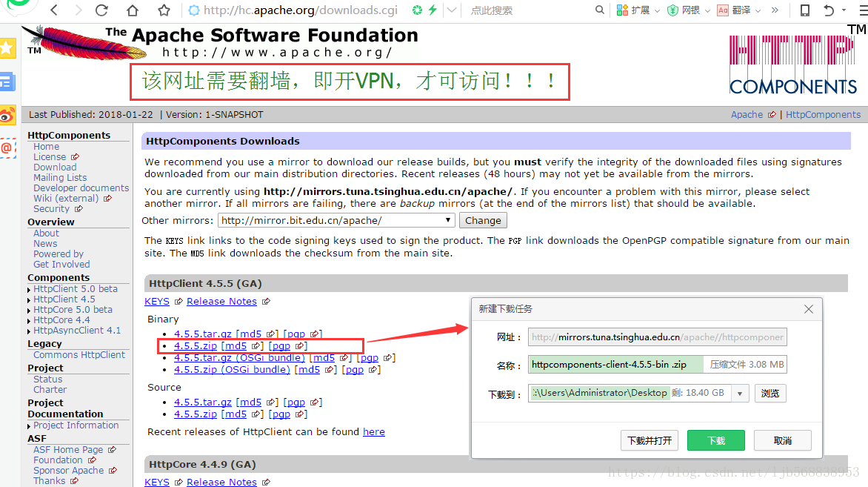The height and width of the screenshot is (487, 868).
Task: Open the HttpCore KEYS link
Action: pos(157,482)
